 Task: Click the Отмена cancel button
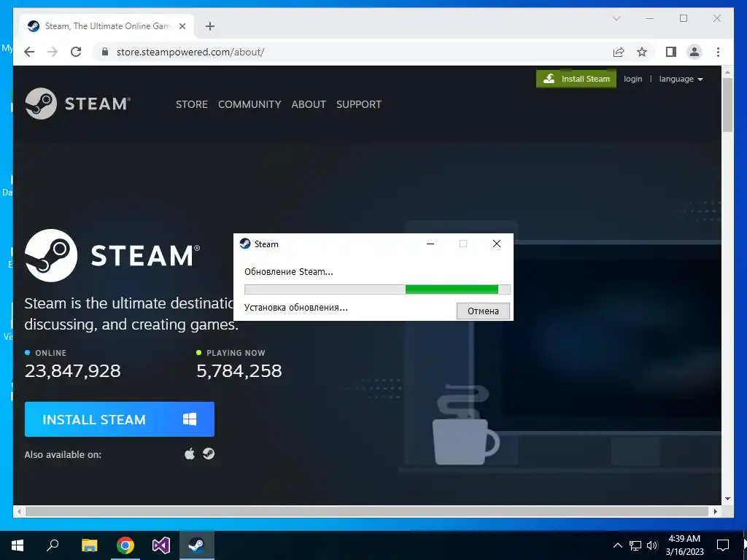pos(483,311)
